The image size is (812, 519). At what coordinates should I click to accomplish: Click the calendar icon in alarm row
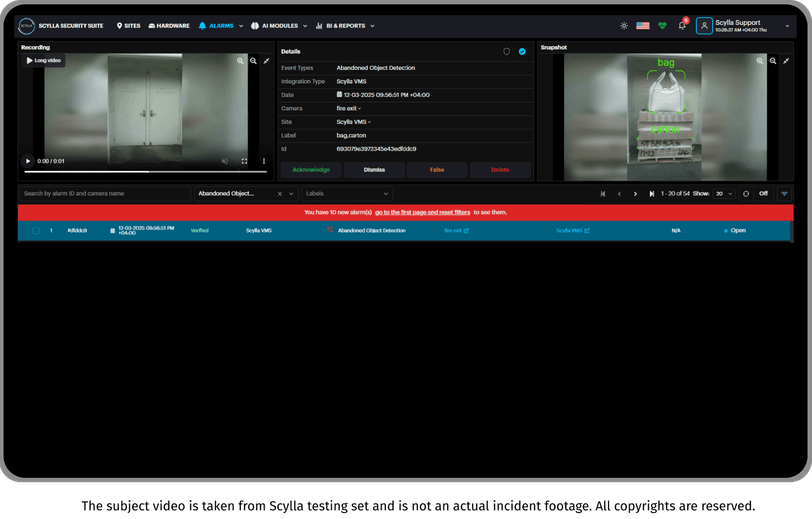[112, 230]
